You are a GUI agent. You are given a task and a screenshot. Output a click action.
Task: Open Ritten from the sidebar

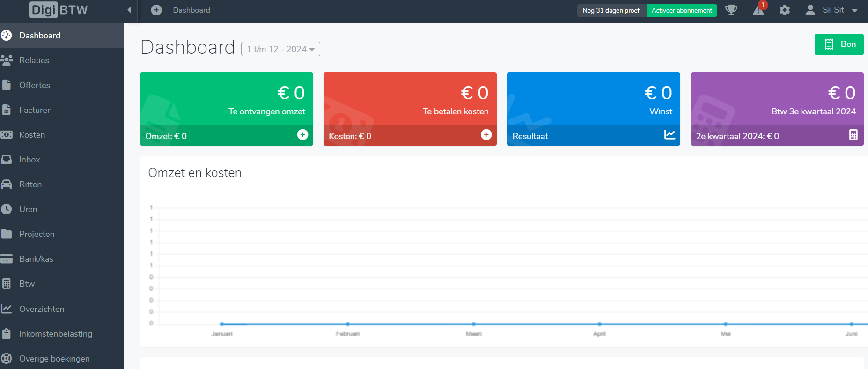pyautogui.click(x=30, y=184)
